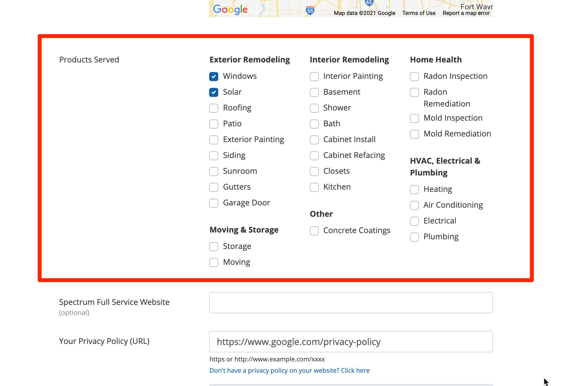Click the Spectrum Full Service Website field
The width and height of the screenshot is (588, 386).
point(351,302)
